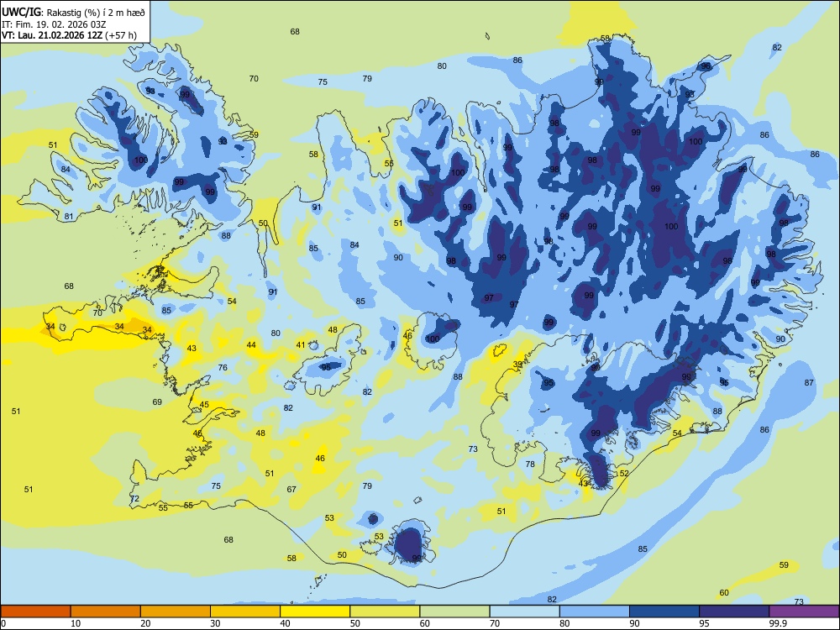840x630 pixels.
Task: Click the humidity value '67'
Action: pos(291,489)
